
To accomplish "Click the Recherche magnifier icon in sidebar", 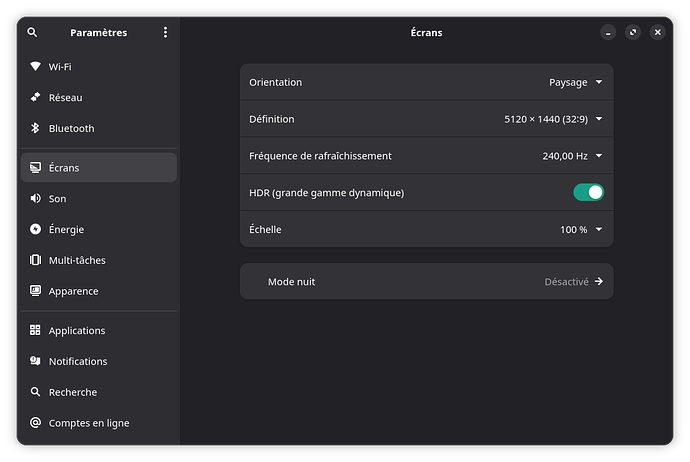I will point(35,392).
